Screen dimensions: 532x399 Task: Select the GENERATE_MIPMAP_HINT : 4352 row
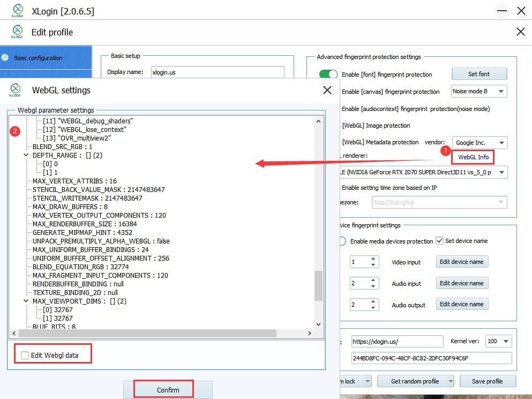coord(83,233)
